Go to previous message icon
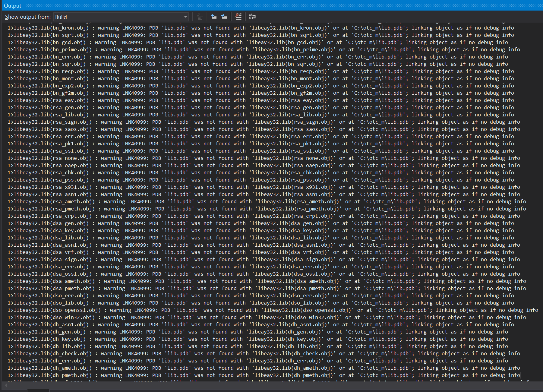The height and width of the screenshot is (392, 543). point(214,17)
